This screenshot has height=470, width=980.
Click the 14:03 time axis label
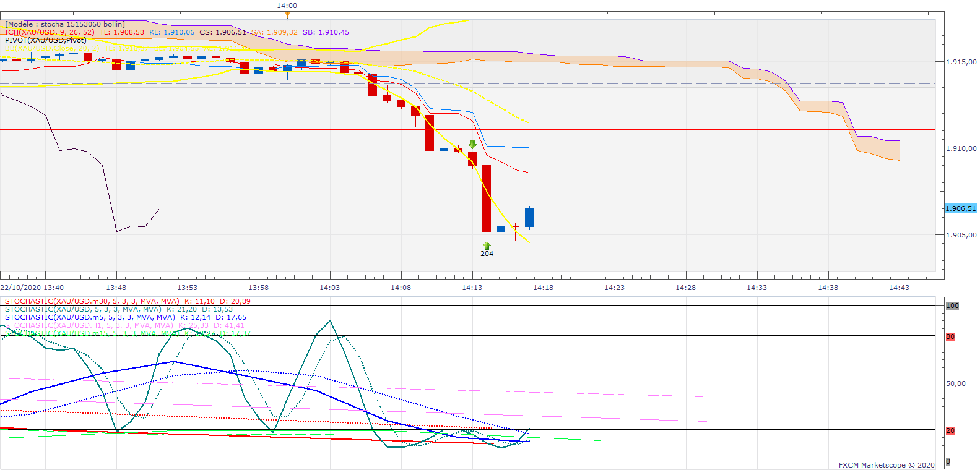[329, 288]
